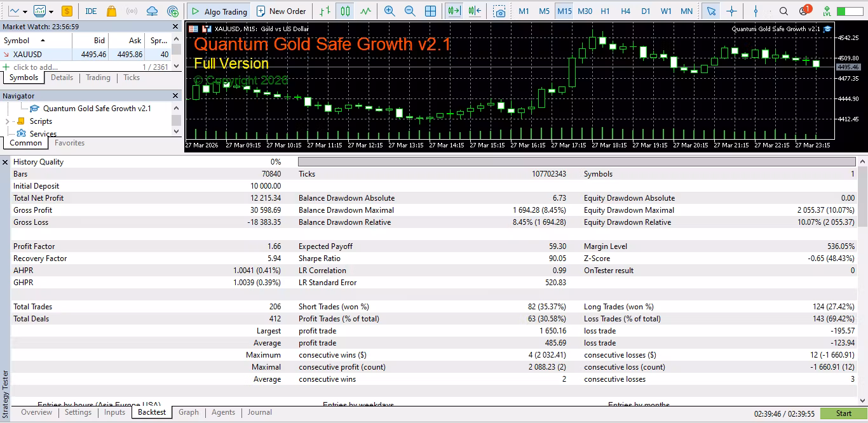Switch chart to line chart style

365,11
